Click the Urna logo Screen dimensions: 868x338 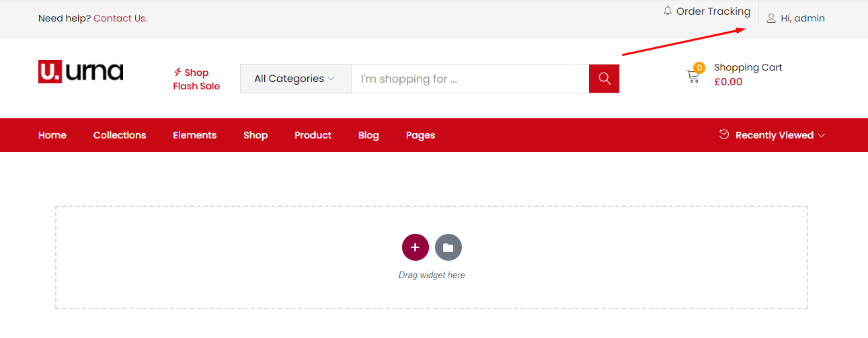click(x=81, y=71)
